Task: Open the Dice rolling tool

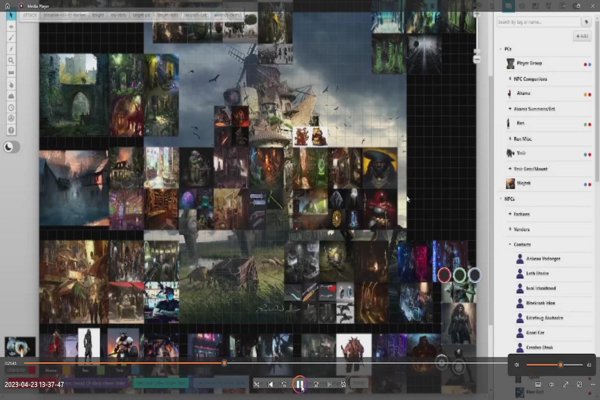Action: pyautogui.click(x=11, y=119)
